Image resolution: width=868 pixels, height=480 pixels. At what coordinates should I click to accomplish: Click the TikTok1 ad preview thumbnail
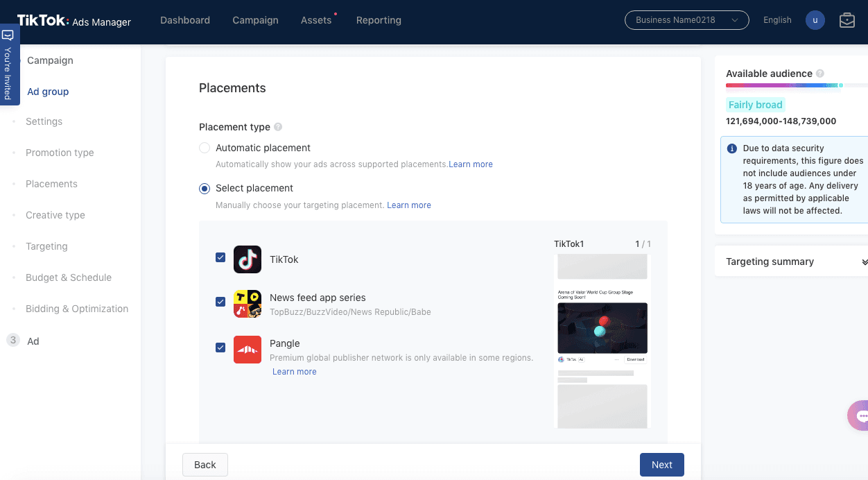click(602, 341)
